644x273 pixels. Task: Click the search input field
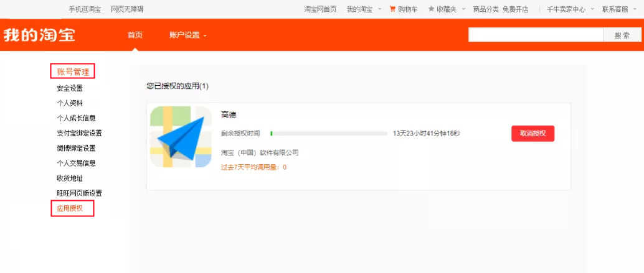[x=535, y=35]
